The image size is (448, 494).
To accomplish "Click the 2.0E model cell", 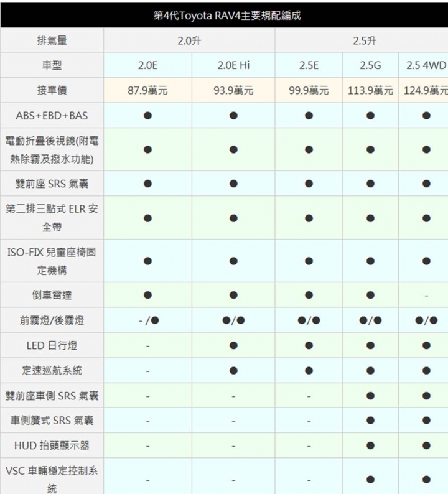I will click(147, 65).
